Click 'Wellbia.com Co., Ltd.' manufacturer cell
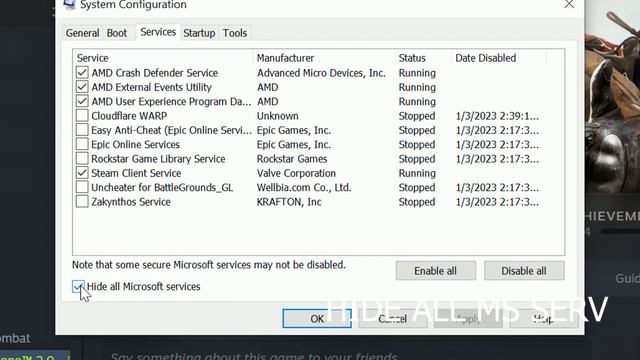 click(x=304, y=187)
